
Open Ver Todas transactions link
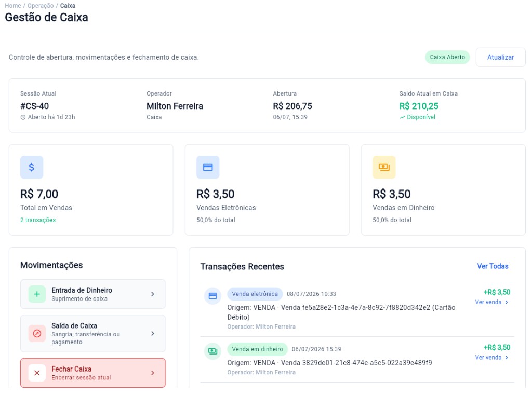(493, 266)
